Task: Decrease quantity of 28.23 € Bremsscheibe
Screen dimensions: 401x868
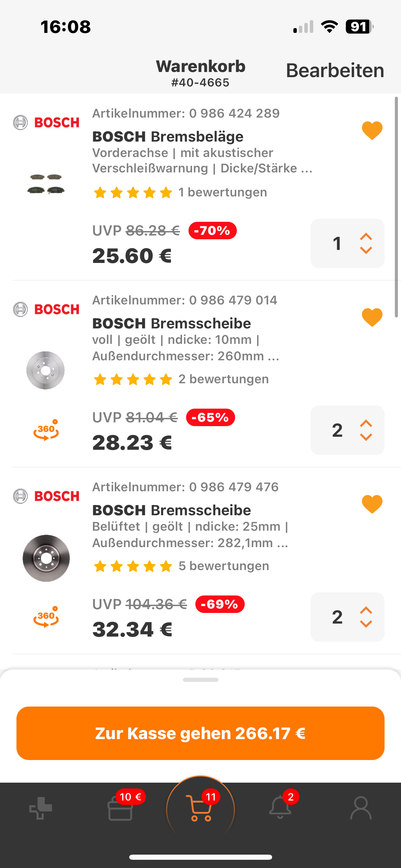Action: pyautogui.click(x=366, y=437)
